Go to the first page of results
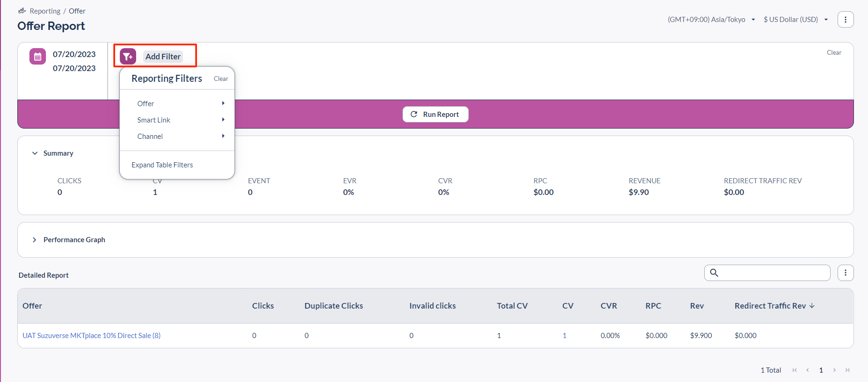868x382 pixels. [795, 370]
